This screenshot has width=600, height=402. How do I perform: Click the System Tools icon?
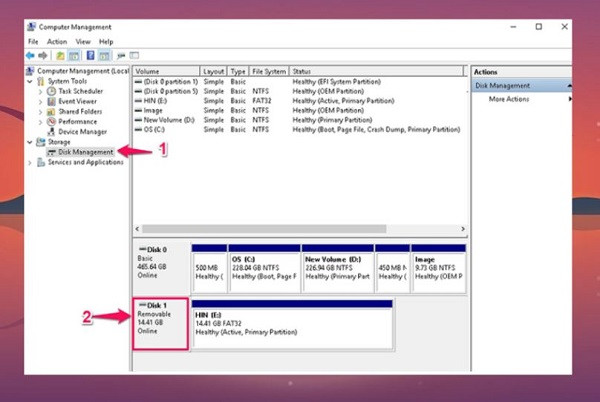coord(41,81)
